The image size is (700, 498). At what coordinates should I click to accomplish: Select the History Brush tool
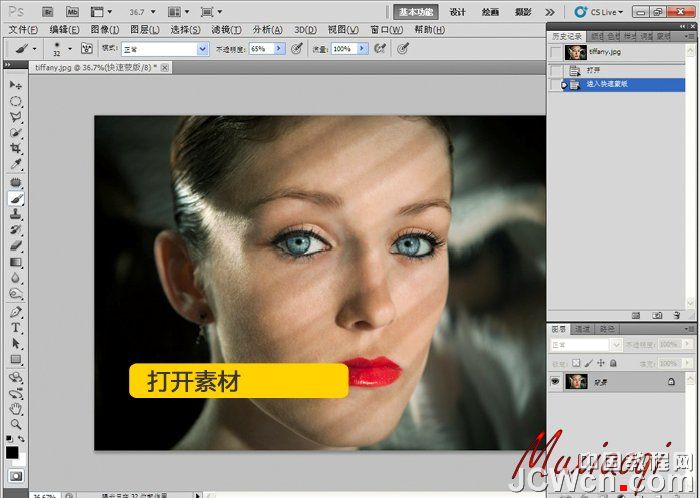click(x=16, y=229)
